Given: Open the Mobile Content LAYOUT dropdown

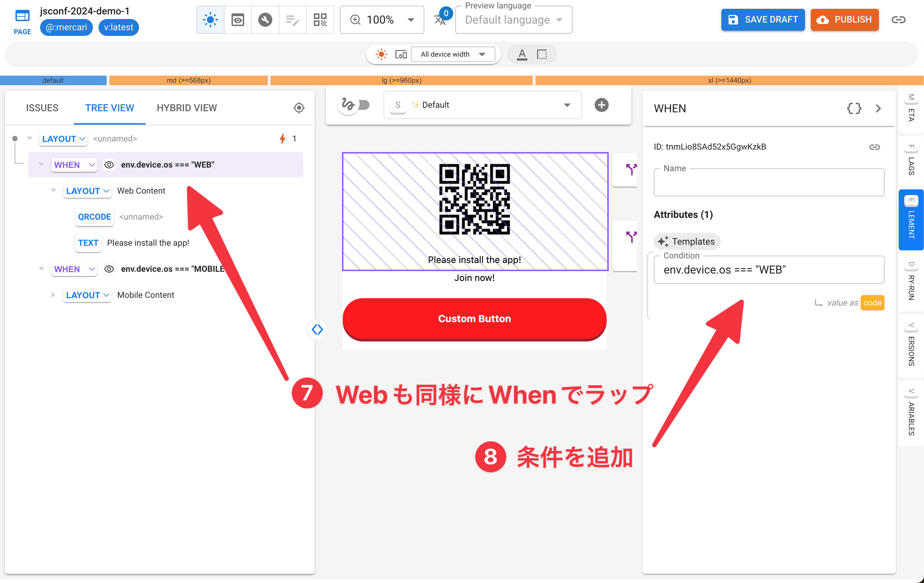Looking at the screenshot, I should 88,295.
